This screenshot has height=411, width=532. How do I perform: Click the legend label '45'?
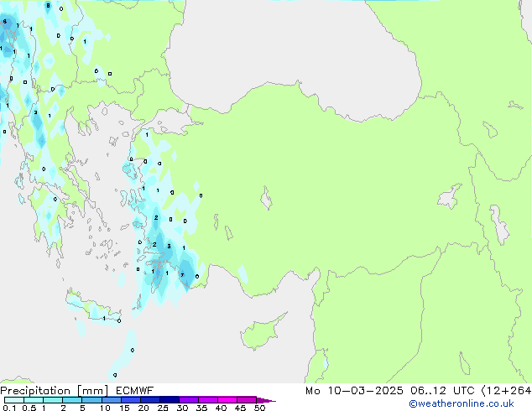241,408
